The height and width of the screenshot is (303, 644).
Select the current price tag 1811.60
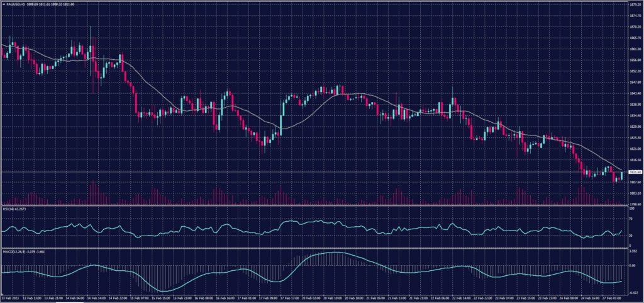point(635,171)
